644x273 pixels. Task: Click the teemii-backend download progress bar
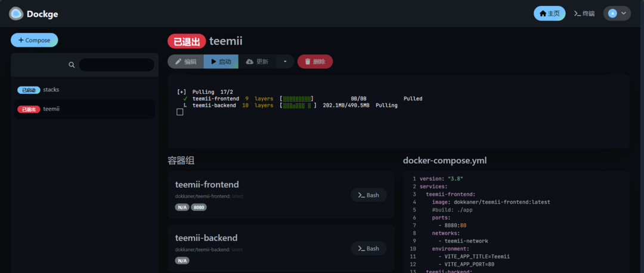tap(298, 105)
